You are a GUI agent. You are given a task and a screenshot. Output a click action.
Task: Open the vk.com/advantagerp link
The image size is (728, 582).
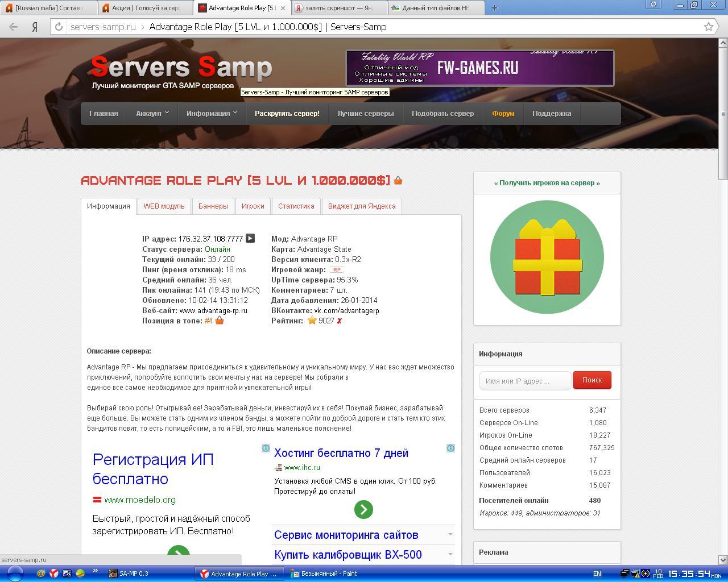347,310
